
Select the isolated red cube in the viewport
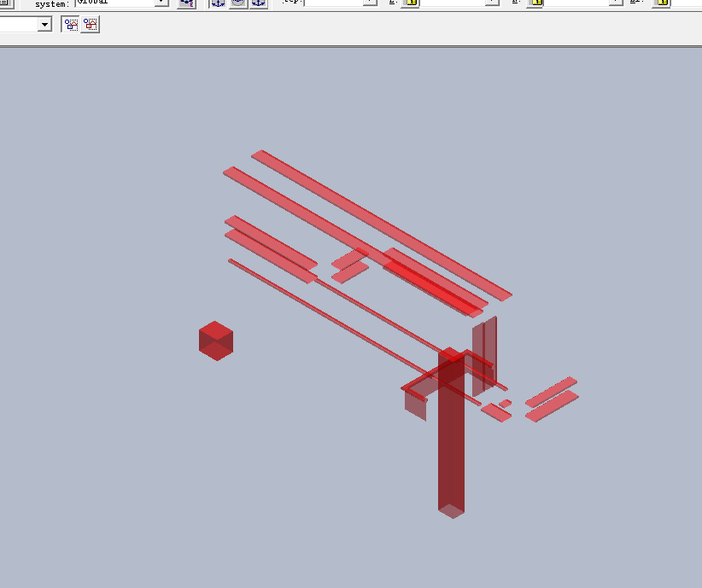coord(216,341)
